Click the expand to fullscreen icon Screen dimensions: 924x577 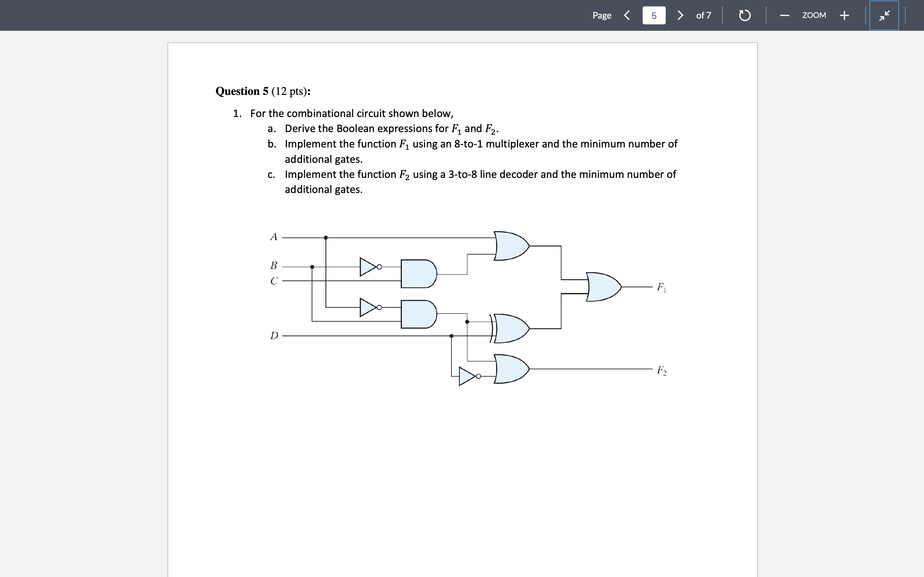[885, 15]
